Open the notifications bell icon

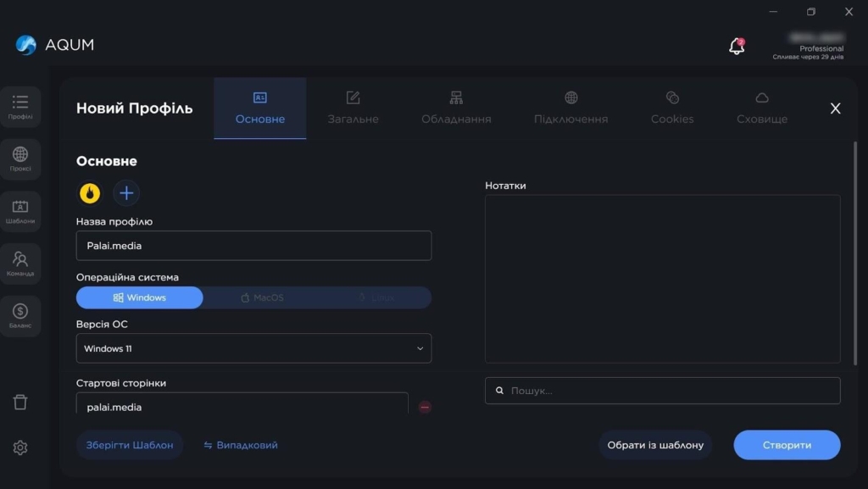coord(737,47)
